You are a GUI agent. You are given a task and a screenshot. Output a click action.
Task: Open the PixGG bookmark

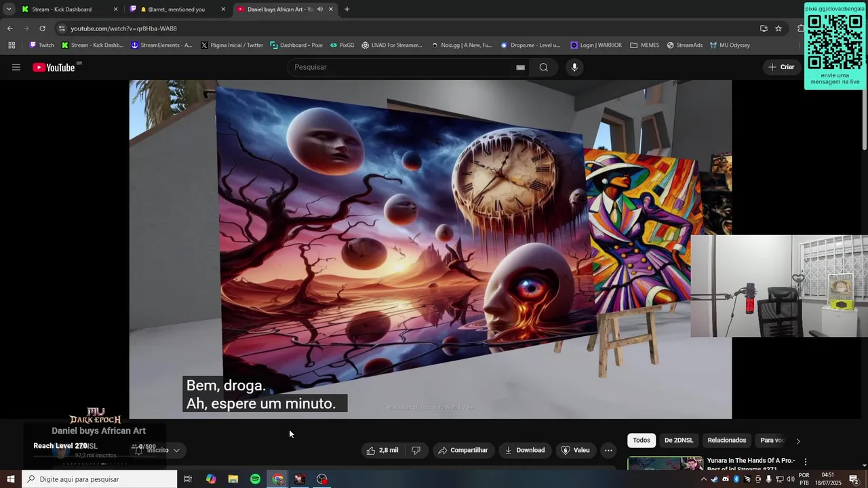pyautogui.click(x=342, y=45)
